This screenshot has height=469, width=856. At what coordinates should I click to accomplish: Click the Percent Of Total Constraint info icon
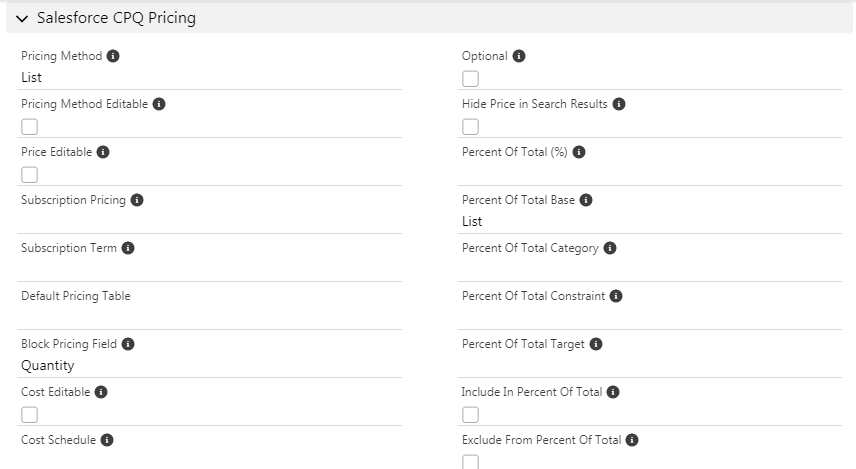pyautogui.click(x=616, y=296)
